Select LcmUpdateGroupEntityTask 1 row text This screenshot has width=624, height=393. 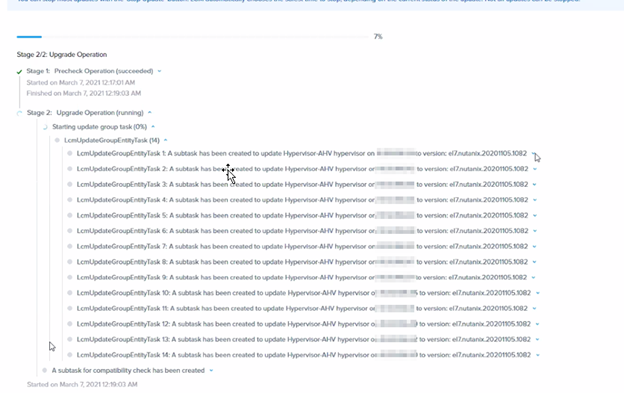[302, 154]
